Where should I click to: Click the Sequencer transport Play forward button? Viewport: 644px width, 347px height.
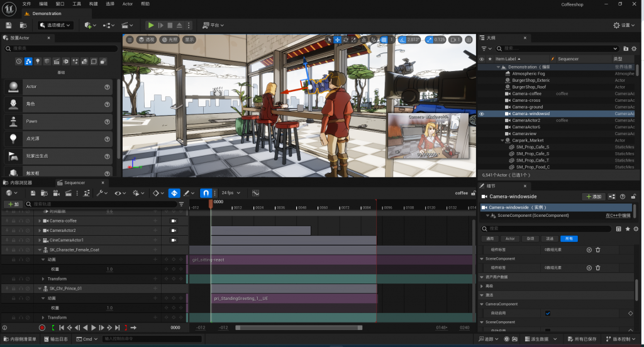pos(93,328)
